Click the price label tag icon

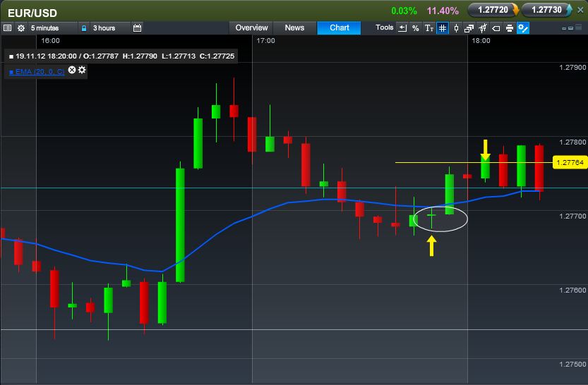tap(496, 28)
